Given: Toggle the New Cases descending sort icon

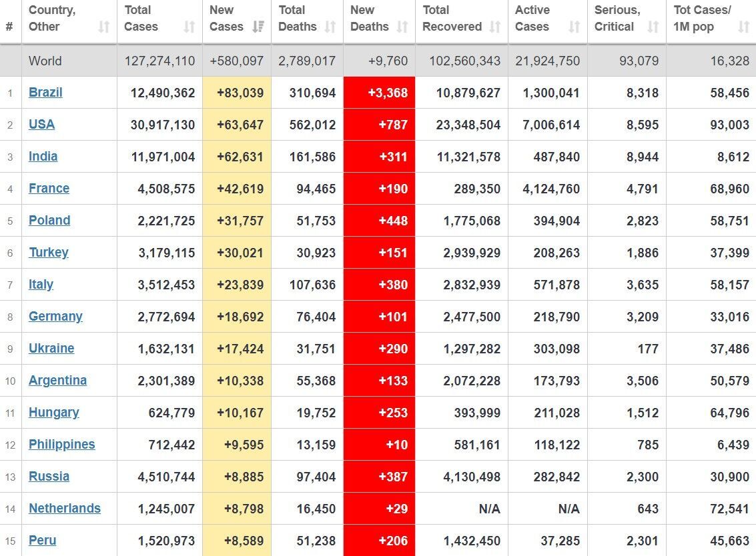Looking at the screenshot, I should [258, 27].
